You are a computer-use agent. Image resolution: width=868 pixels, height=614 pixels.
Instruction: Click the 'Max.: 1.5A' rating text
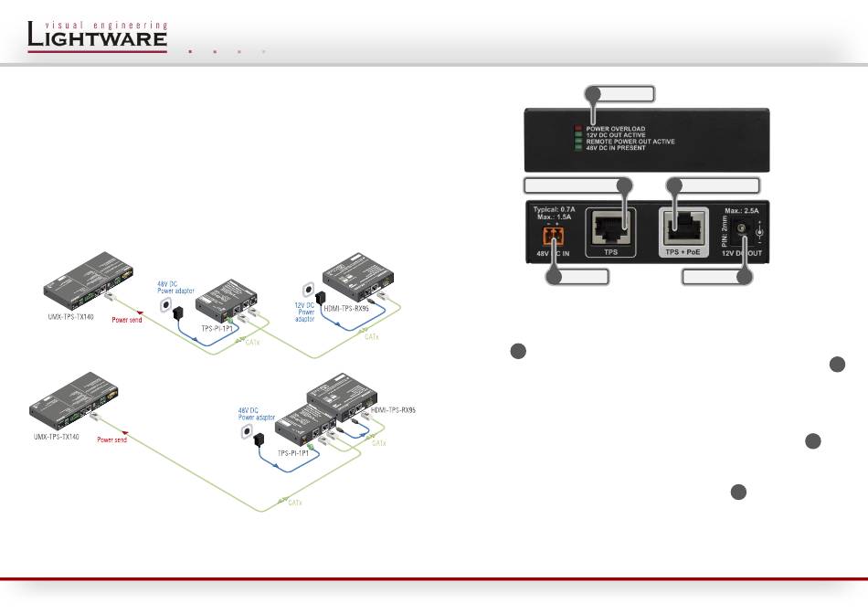click(x=554, y=217)
